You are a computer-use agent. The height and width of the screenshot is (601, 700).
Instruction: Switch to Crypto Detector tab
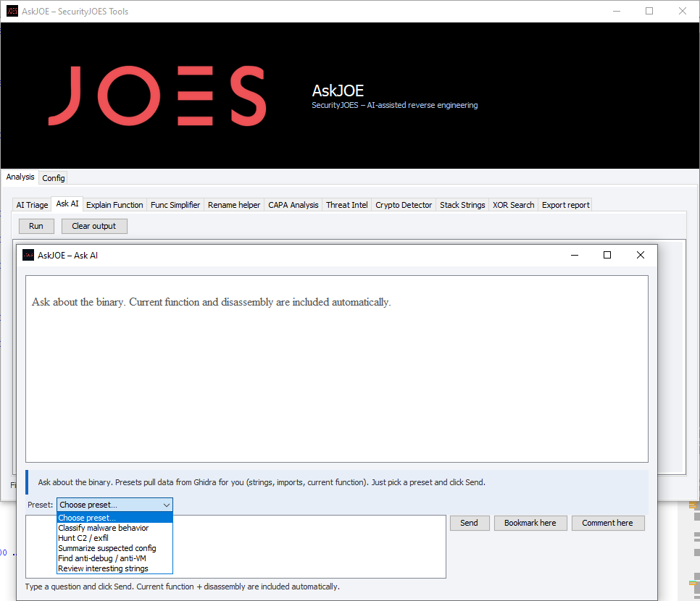click(404, 205)
